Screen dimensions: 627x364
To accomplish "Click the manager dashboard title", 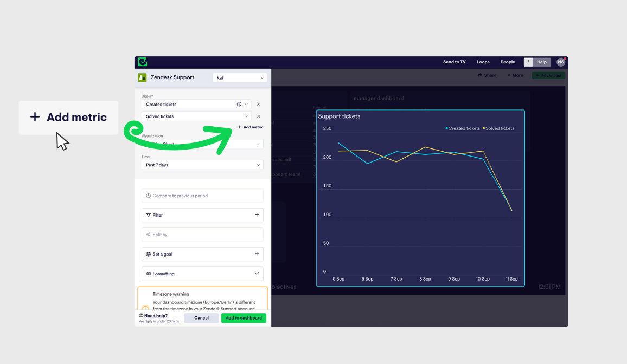I will 379,98.
